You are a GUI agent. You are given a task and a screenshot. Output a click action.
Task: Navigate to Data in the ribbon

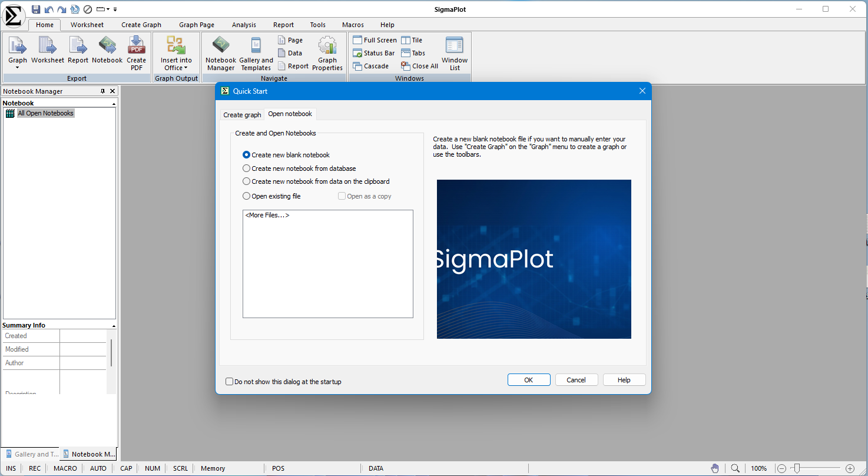click(x=290, y=53)
